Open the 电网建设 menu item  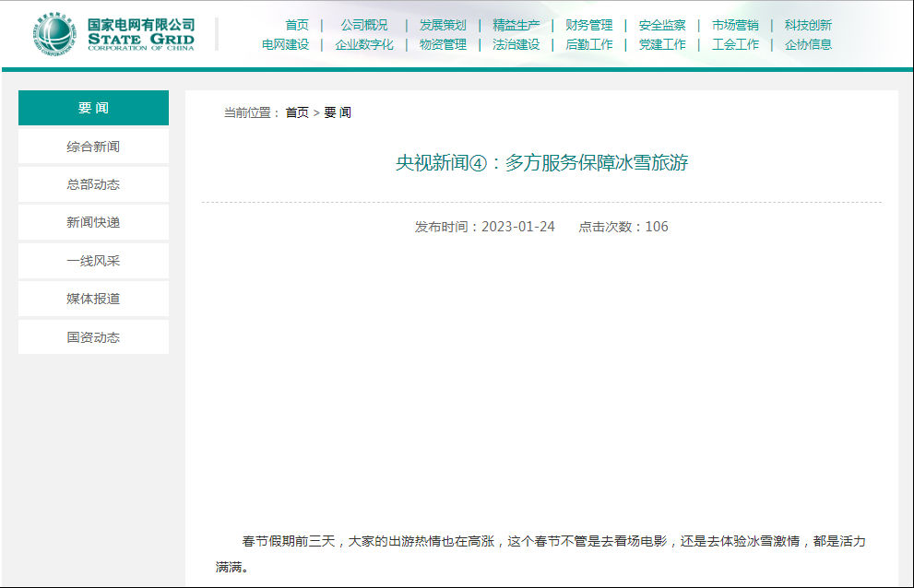(x=286, y=44)
